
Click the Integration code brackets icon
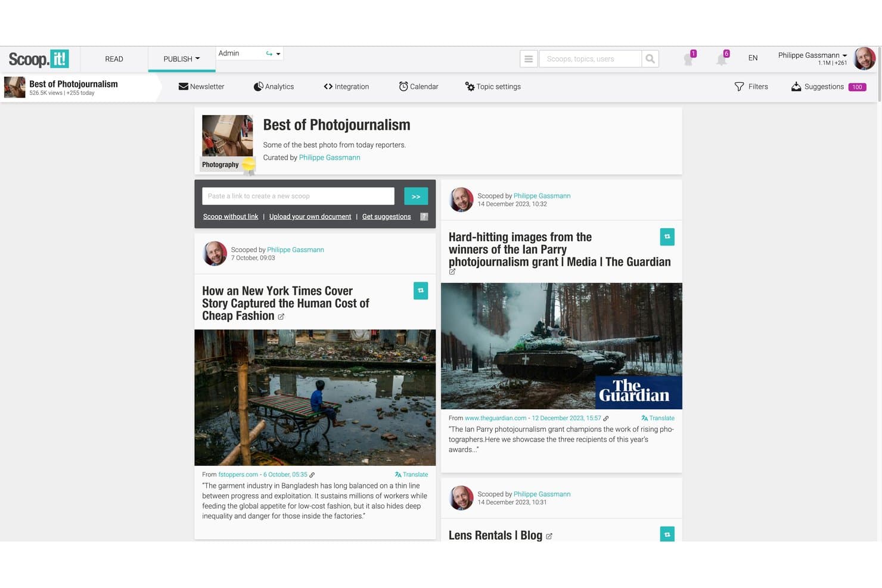(328, 87)
